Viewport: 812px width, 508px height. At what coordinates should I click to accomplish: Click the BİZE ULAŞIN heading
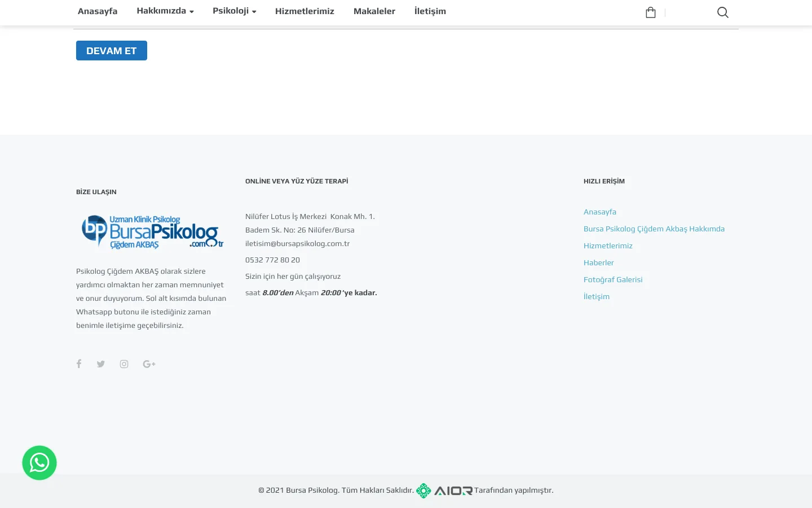click(96, 192)
